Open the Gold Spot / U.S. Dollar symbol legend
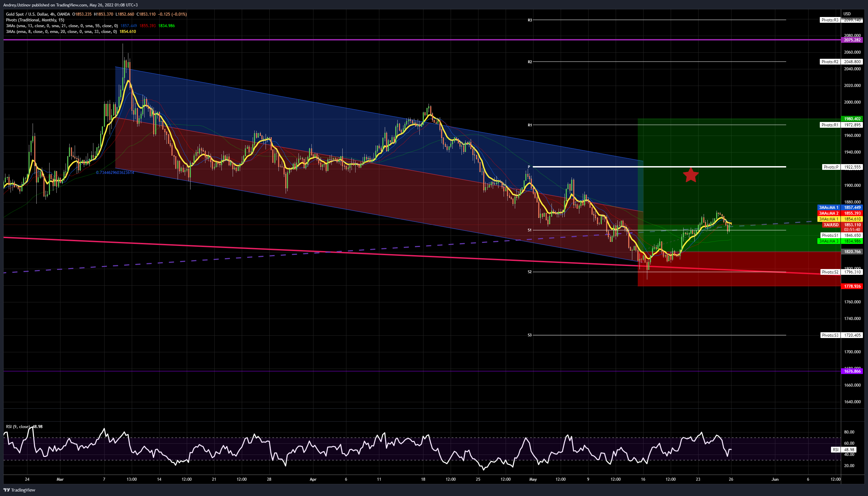 (x=38, y=14)
